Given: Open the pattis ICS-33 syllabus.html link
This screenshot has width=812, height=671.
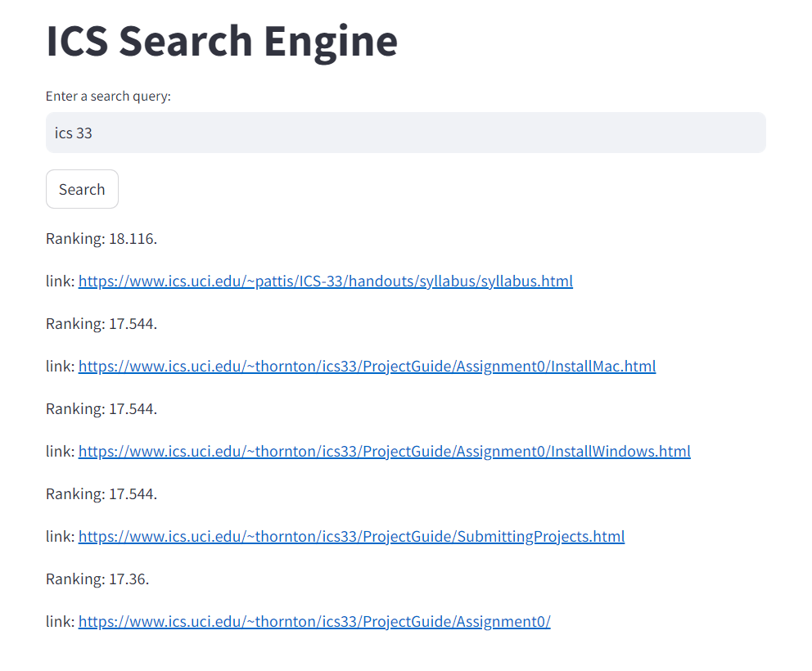Looking at the screenshot, I should (325, 281).
